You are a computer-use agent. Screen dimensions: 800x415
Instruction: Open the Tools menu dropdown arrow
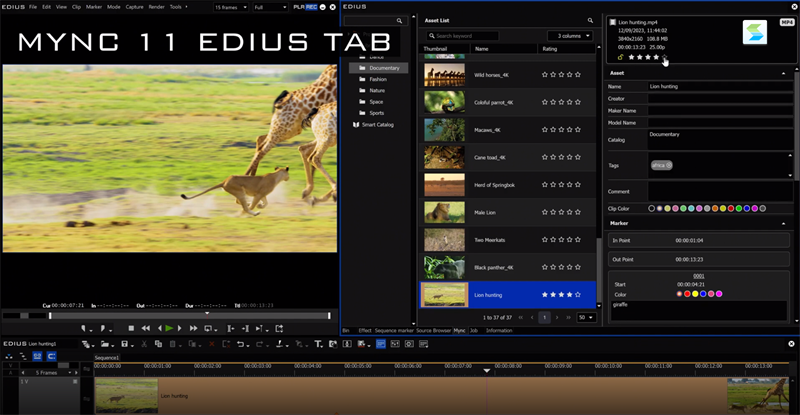(186, 7)
